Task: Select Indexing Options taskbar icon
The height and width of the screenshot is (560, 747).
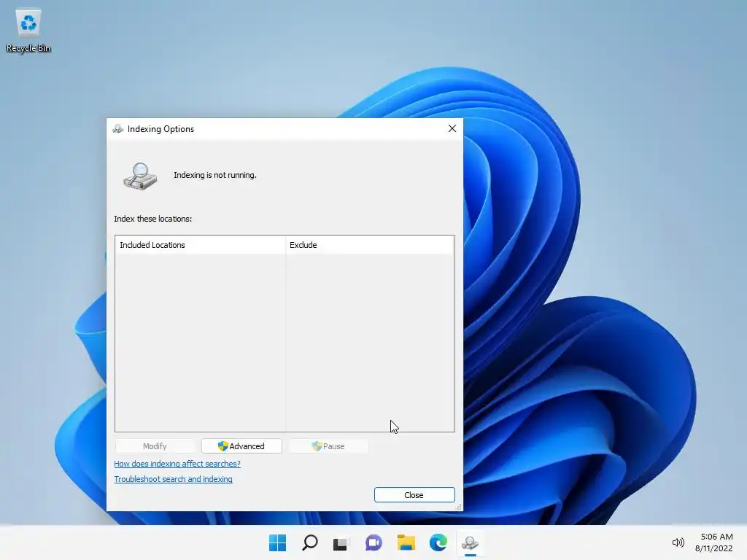Action: point(471,542)
